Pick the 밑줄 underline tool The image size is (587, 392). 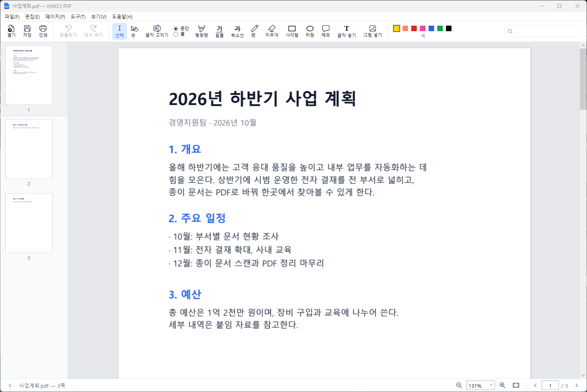coord(220,31)
